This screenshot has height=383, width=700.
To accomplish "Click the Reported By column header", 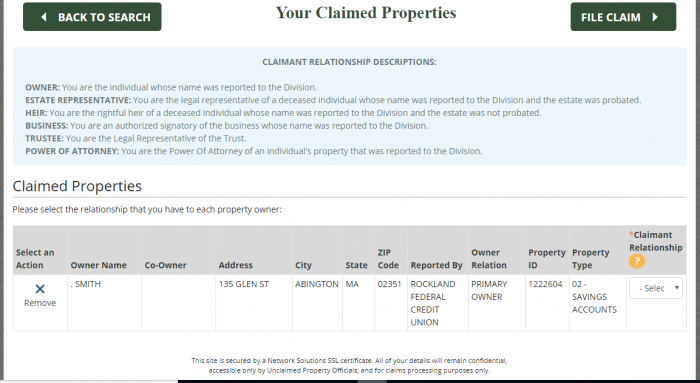I will [x=436, y=265].
